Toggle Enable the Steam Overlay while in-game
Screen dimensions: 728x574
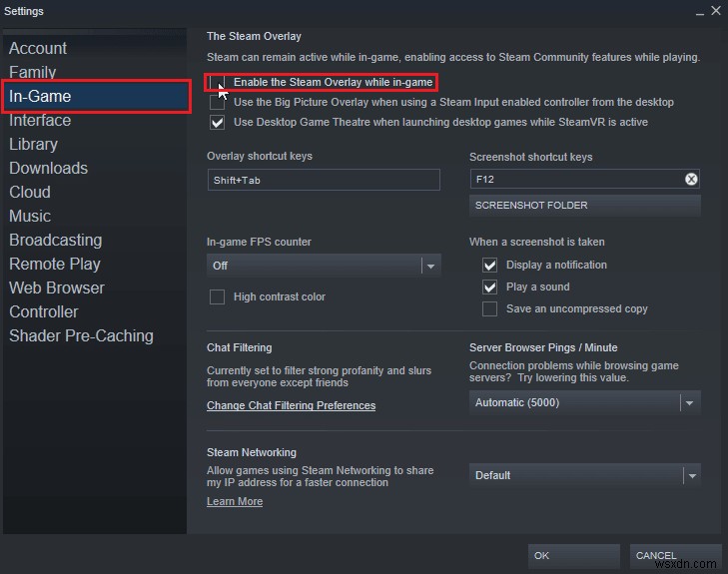point(217,83)
